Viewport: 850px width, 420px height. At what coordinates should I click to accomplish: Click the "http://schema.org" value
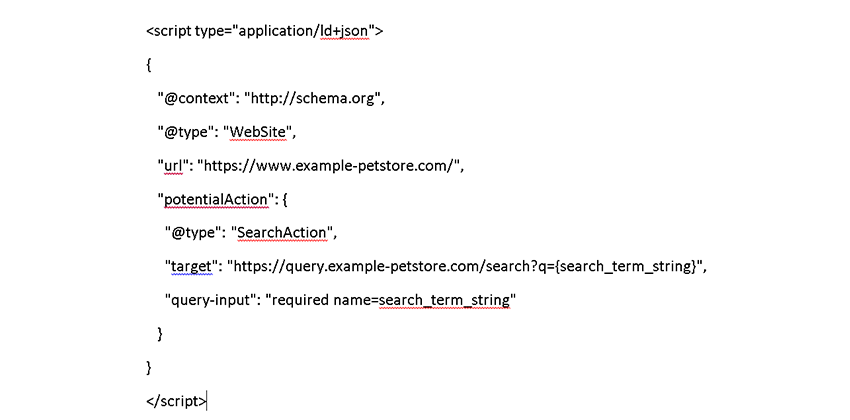tap(311, 99)
